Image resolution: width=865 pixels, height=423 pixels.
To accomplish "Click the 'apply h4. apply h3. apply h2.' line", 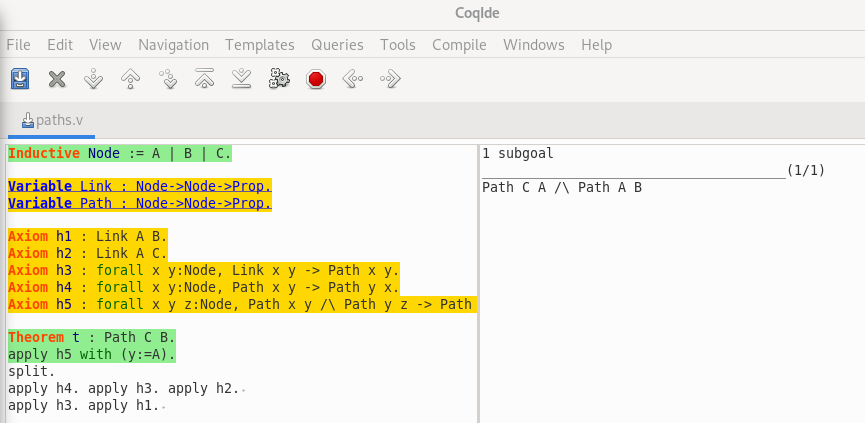I will point(124,388).
